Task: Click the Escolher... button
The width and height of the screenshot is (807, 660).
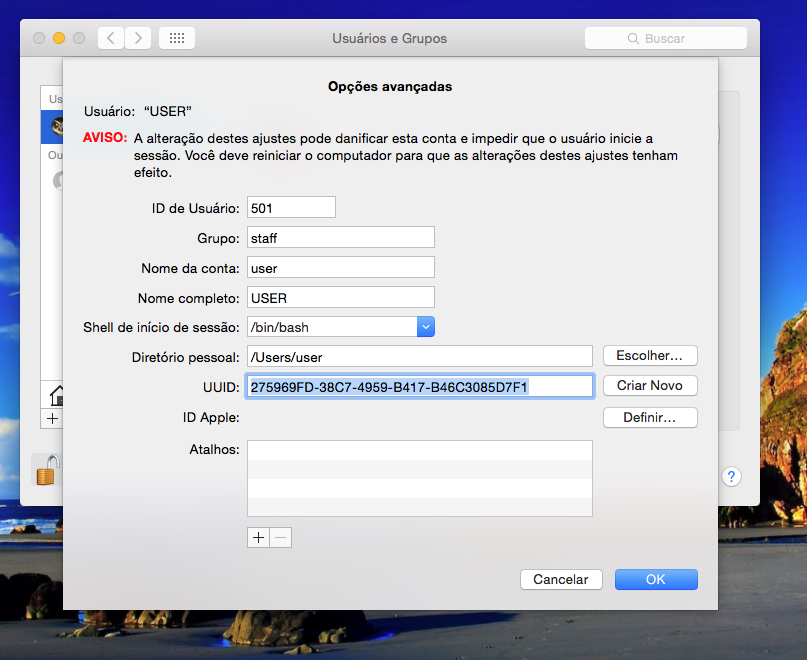Action: pyautogui.click(x=650, y=356)
